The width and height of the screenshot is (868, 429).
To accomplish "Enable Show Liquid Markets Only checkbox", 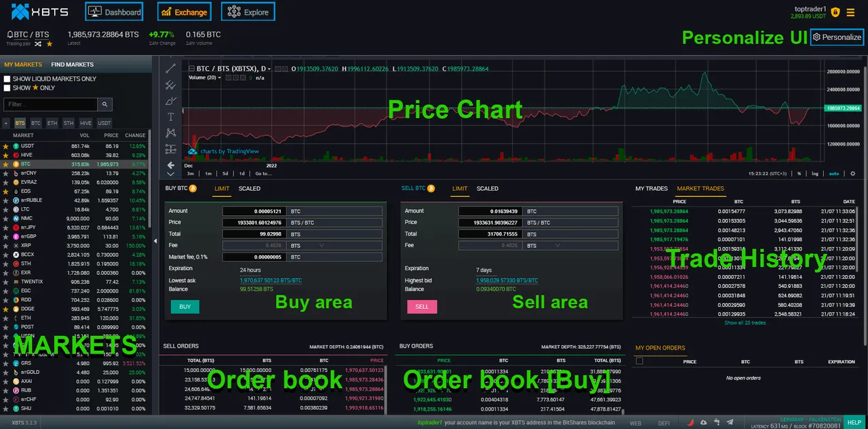I will click(7, 79).
